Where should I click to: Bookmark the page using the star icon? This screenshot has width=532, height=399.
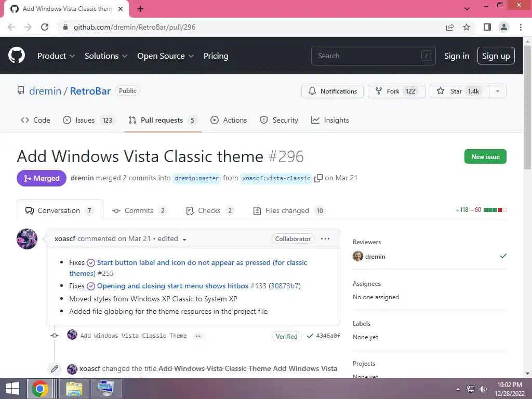point(467,27)
